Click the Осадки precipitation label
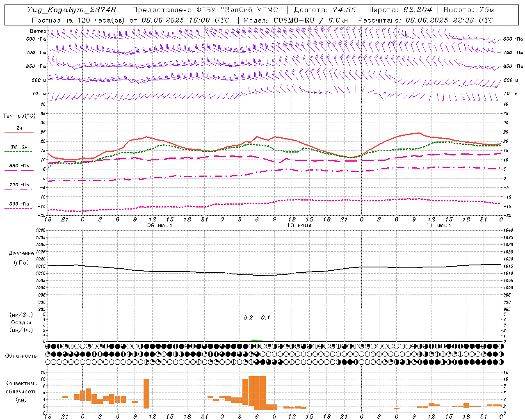 coord(21,322)
